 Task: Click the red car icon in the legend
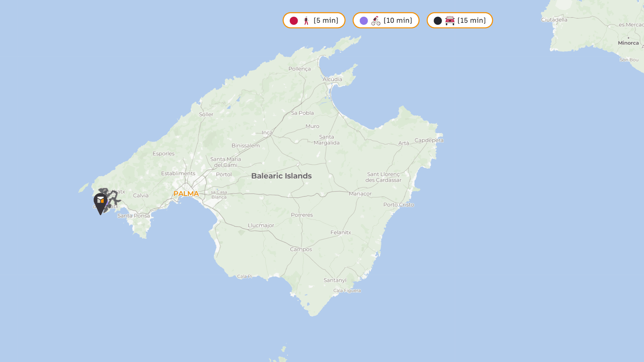pos(450,21)
